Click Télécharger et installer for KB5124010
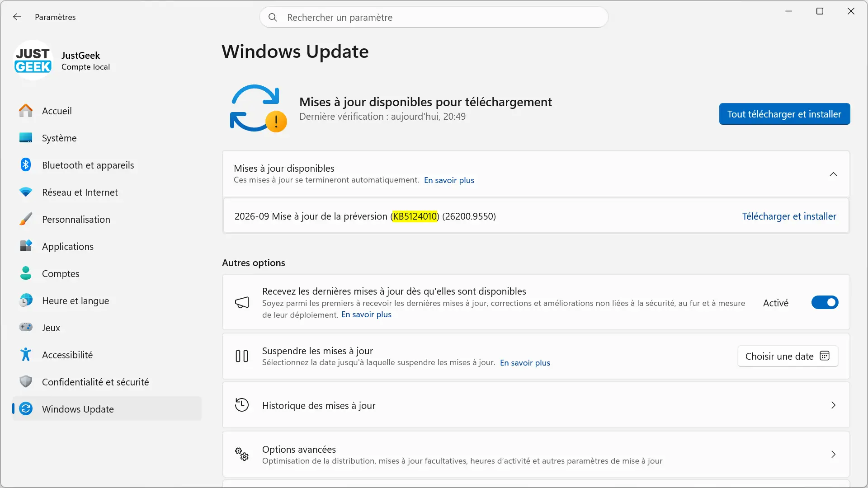Screen dimensions: 868x488 (x=789, y=216)
